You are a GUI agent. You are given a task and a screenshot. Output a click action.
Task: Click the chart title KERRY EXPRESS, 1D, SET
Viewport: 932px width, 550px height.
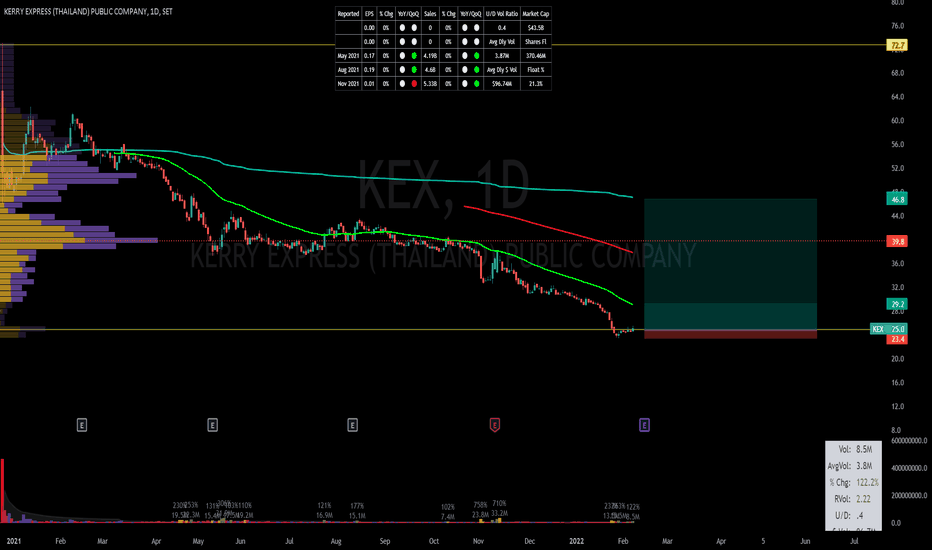(89, 11)
